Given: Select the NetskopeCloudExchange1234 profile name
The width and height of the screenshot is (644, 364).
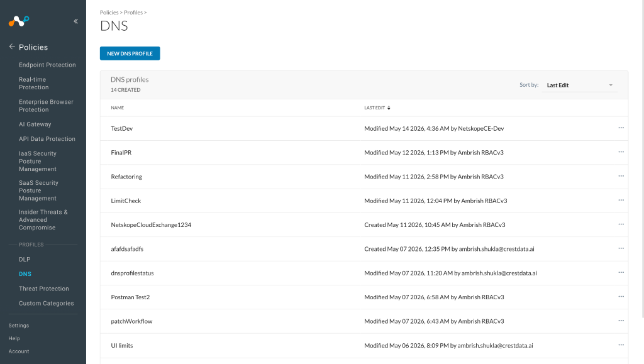Looking at the screenshot, I should (x=151, y=225).
